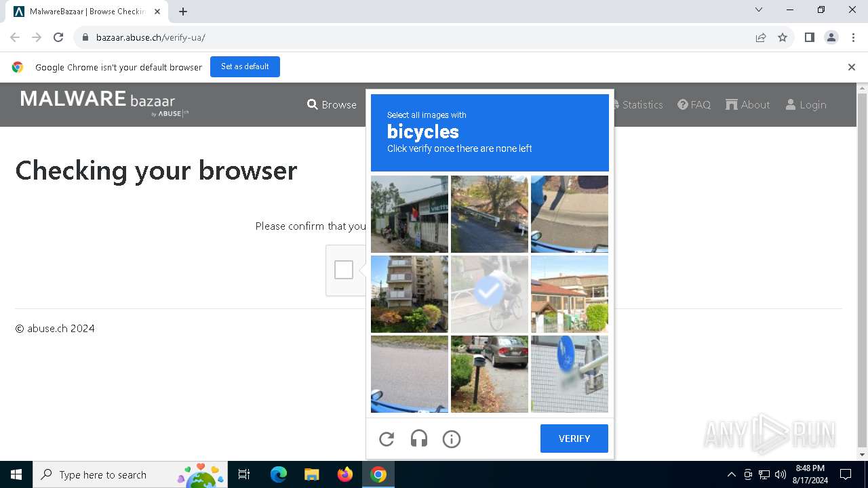The height and width of the screenshot is (488, 868).
Task: Open the About page
Action: (x=748, y=104)
